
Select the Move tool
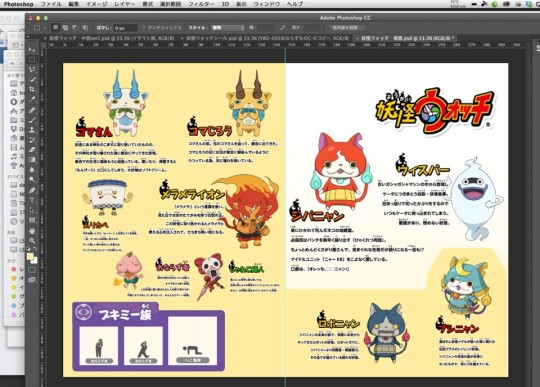click(x=32, y=50)
